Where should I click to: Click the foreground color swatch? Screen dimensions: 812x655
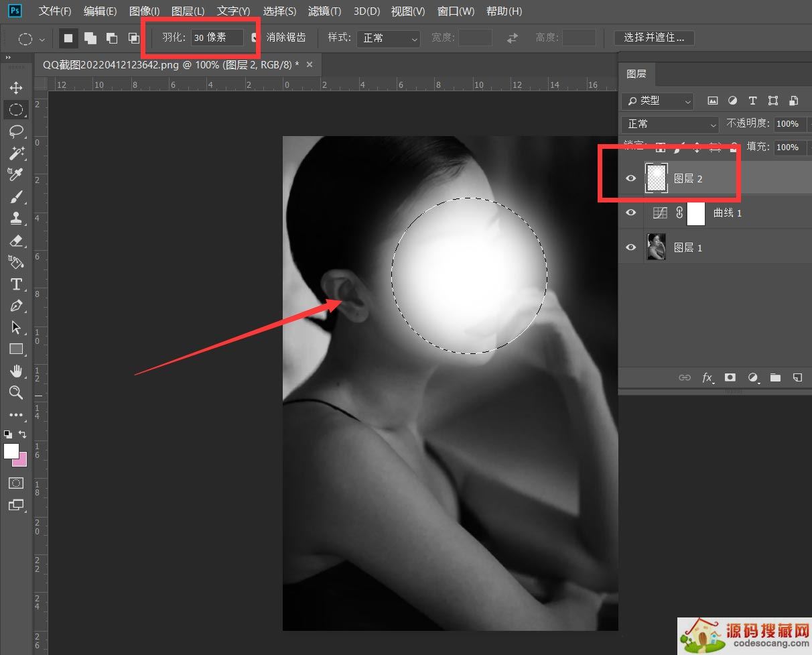pyautogui.click(x=11, y=451)
